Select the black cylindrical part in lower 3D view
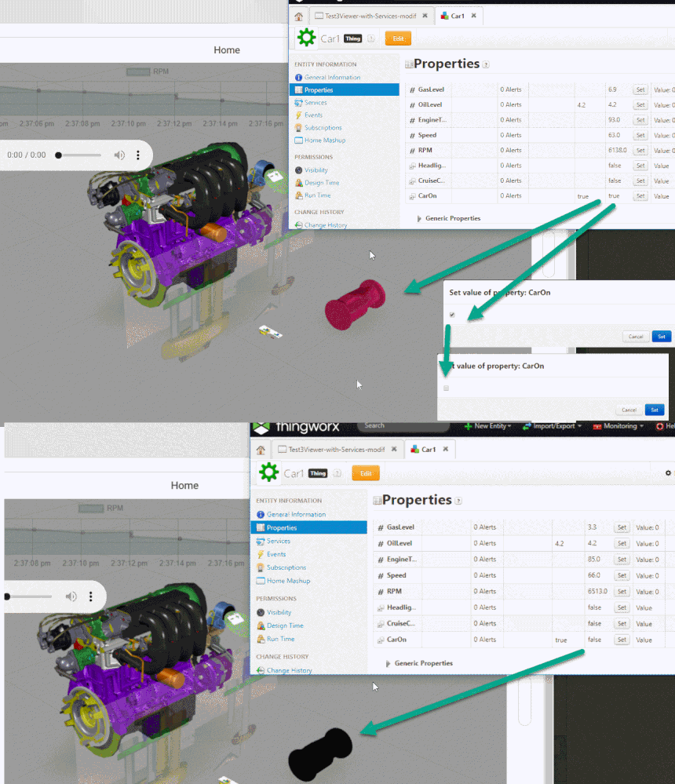Screen dimensions: 675x784 pyautogui.click(x=320, y=754)
